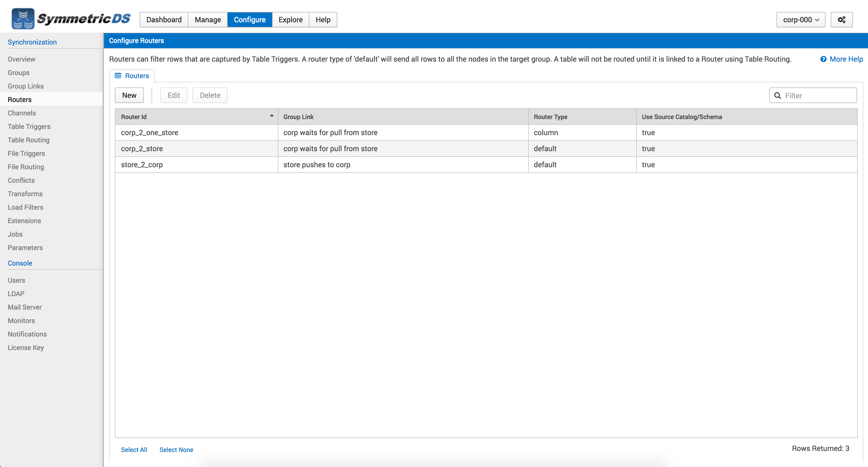868x467 pixels.
Task: Click the Select None link
Action: point(176,449)
